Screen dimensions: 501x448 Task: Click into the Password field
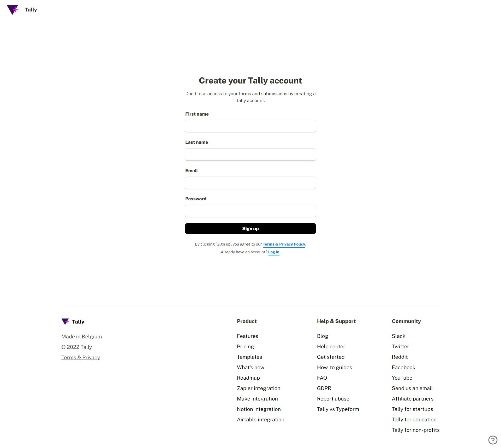click(x=250, y=211)
